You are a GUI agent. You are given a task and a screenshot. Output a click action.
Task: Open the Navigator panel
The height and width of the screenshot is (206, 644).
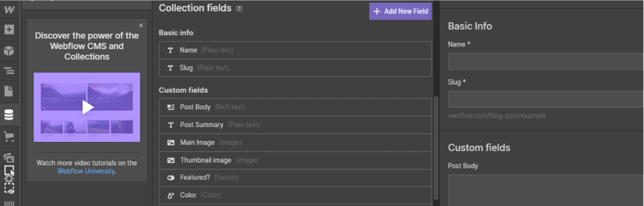pyautogui.click(x=9, y=71)
